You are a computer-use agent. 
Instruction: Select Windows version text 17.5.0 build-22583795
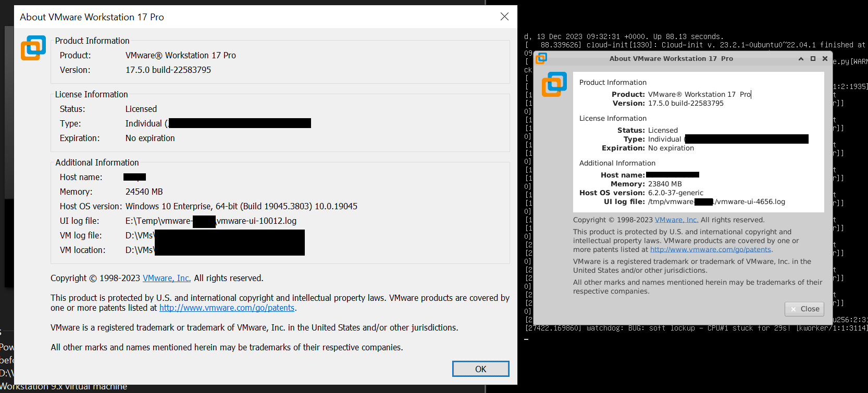point(168,70)
